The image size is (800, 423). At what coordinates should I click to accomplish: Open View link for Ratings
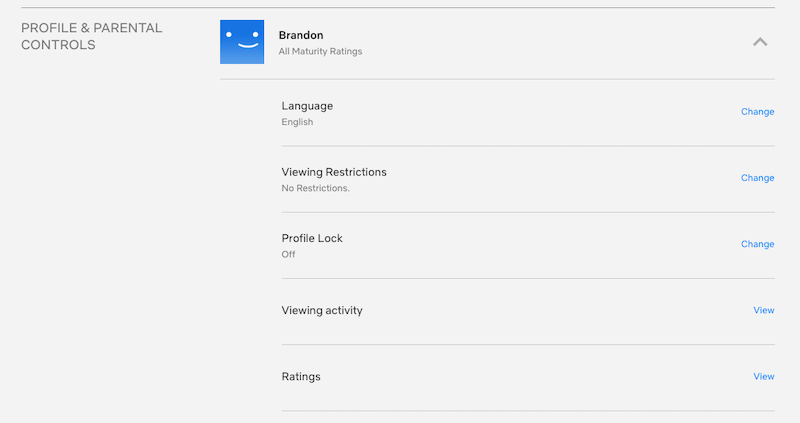coord(763,377)
